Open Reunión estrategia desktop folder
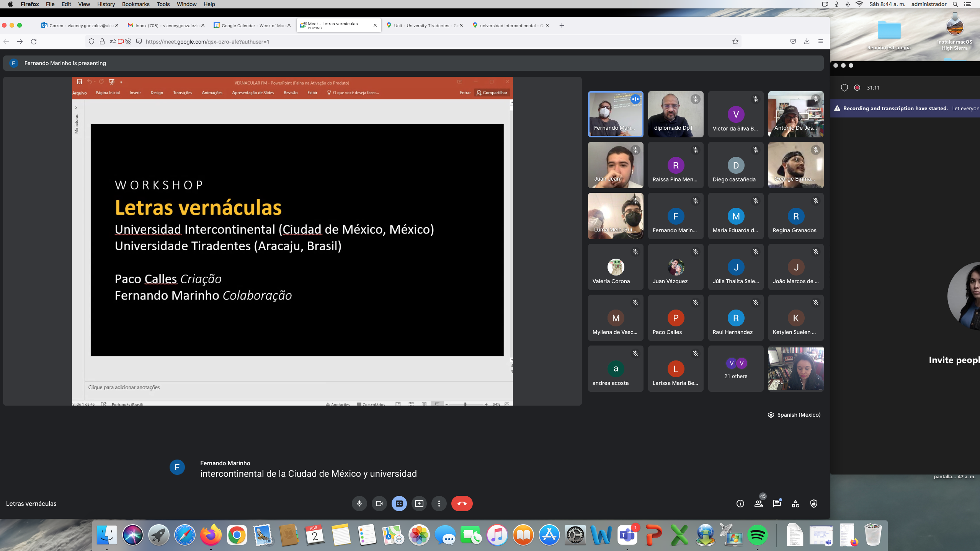The image size is (980, 551). 889,35
